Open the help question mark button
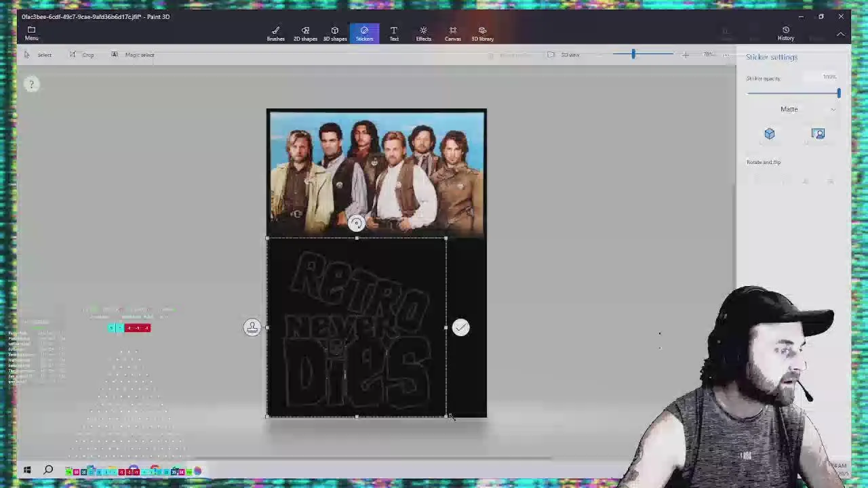Screen dimensions: 868x488 [31, 84]
